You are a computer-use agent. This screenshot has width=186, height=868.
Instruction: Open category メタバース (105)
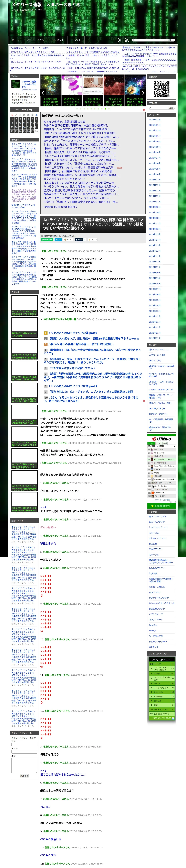point(157,355)
